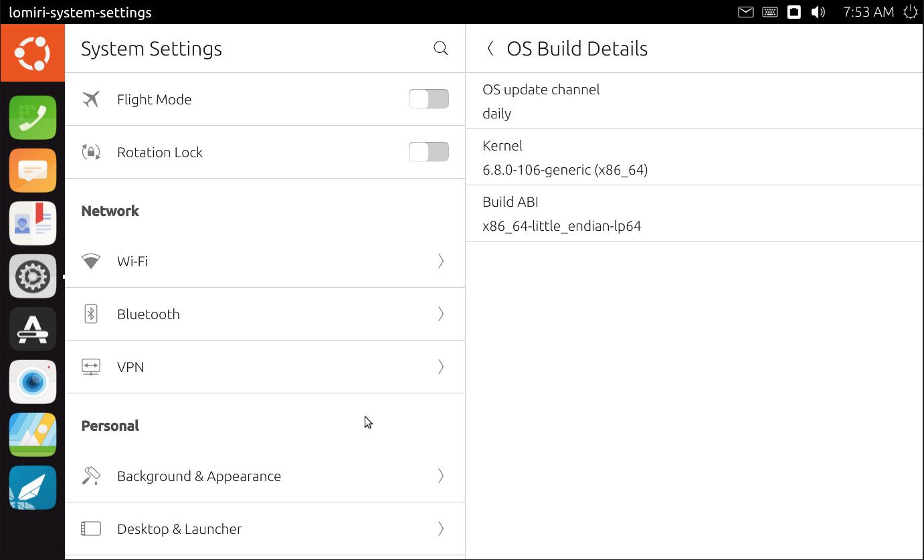Click the power session indicator icon
Image resolution: width=924 pixels, height=560 pixels.
(910, 12)
